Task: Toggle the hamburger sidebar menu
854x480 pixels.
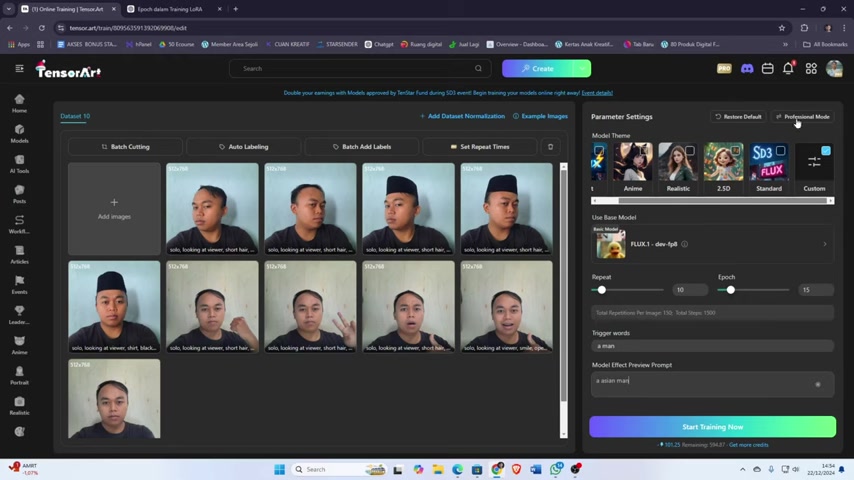Action: (19, 68)
